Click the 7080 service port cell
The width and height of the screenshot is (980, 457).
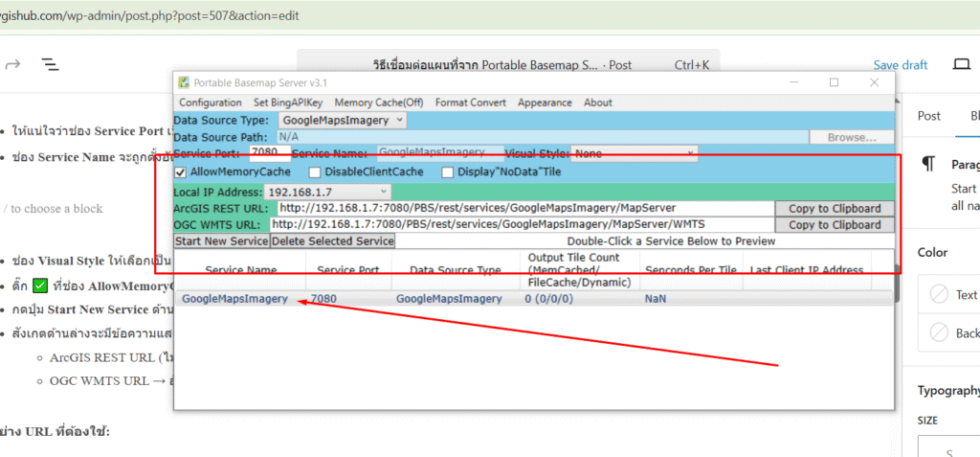323,299
